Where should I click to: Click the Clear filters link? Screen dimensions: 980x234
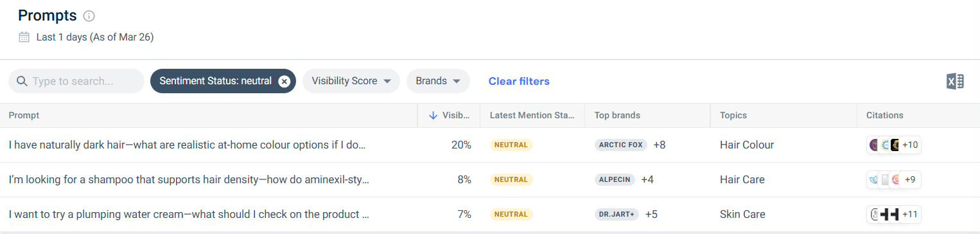point(519,81)
